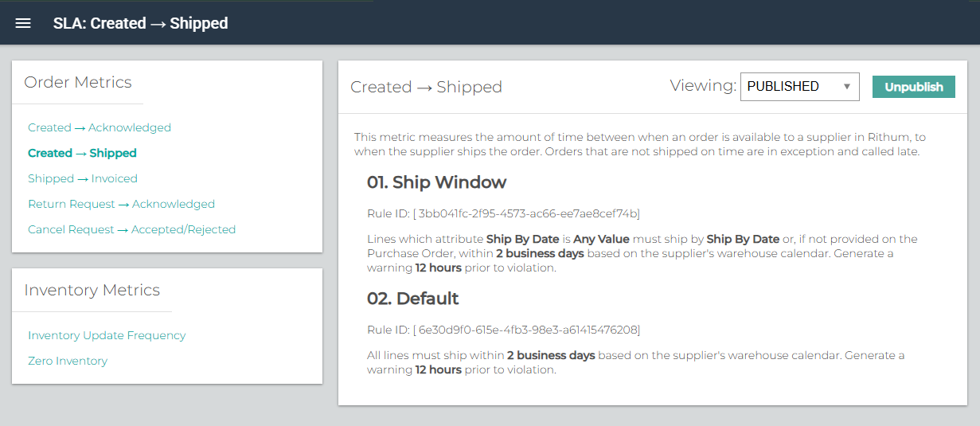This screenshot has height=426, width=980.
Task: Click the SLA: Created → Shipped page title
Action: point(140,23)
